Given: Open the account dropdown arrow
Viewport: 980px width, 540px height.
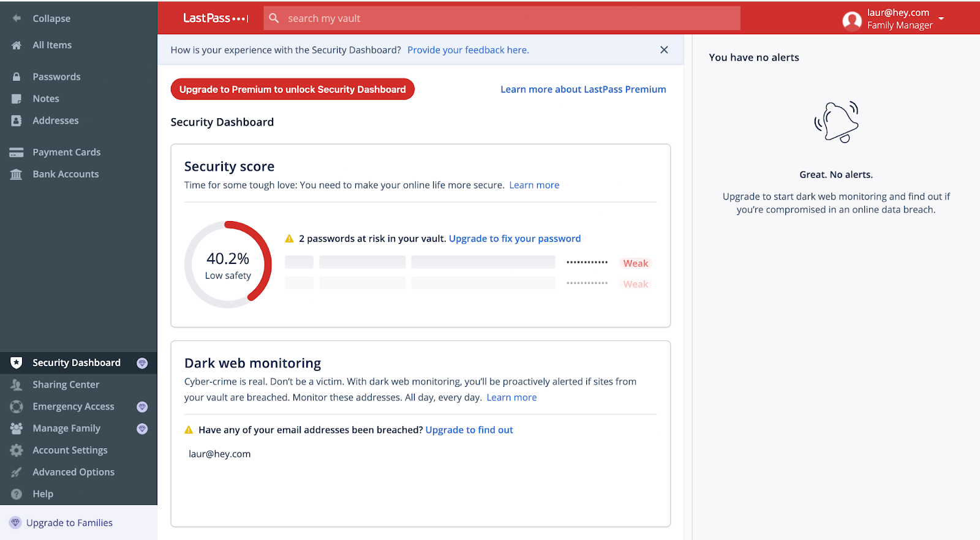Looking at the screenshot, I should (941, 18).
